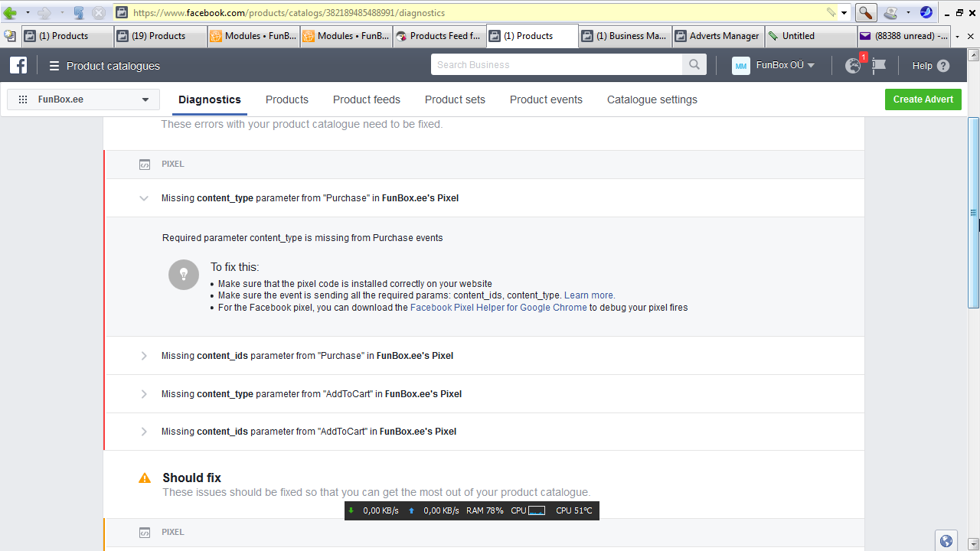Viewport: 980px width, 551px height.
Task: Open the Catalogue settings tab
Action: tap(652, 99)
